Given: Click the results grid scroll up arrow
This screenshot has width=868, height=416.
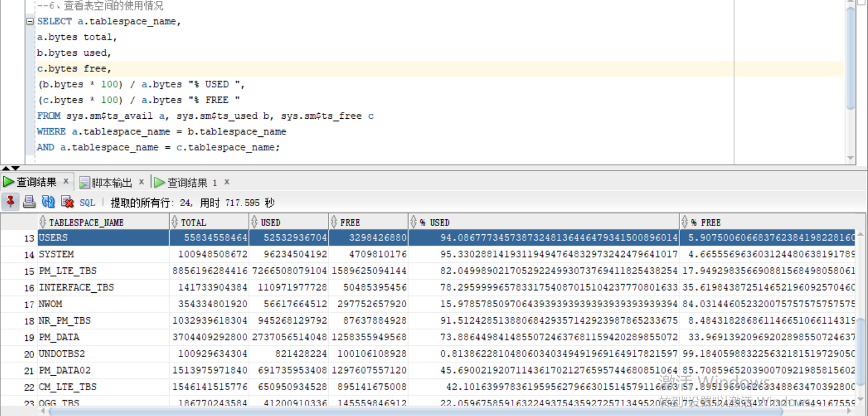Looking at the screenshot, I should tap(861, 234).
